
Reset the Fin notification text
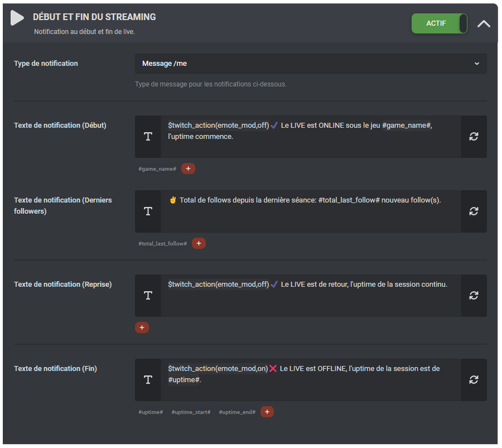[474, 380]
